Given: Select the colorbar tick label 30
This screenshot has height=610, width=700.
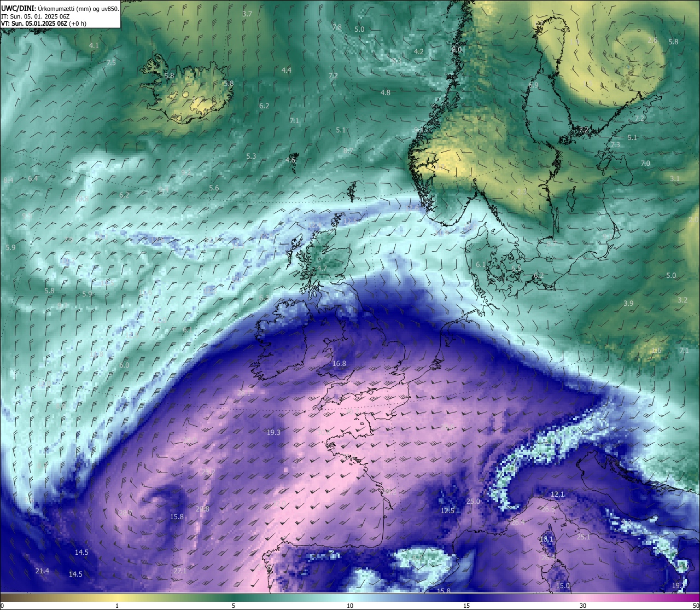Looking at the screenshot, I should (583, 606).
